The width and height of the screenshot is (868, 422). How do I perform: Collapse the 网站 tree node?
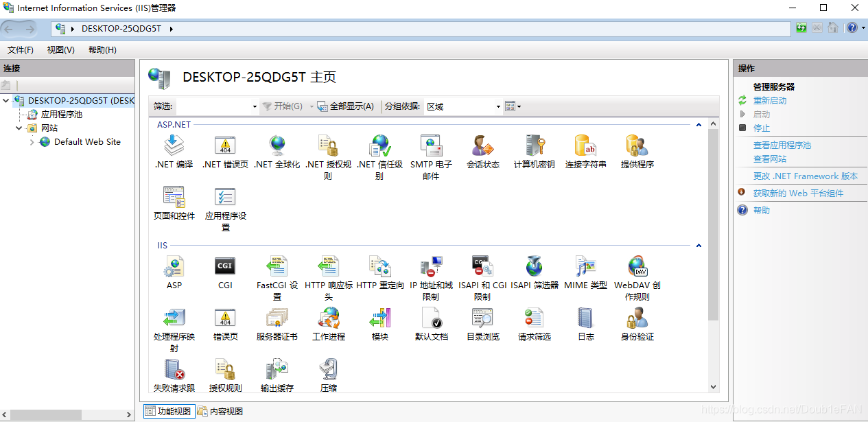click(x=19, y=128)
